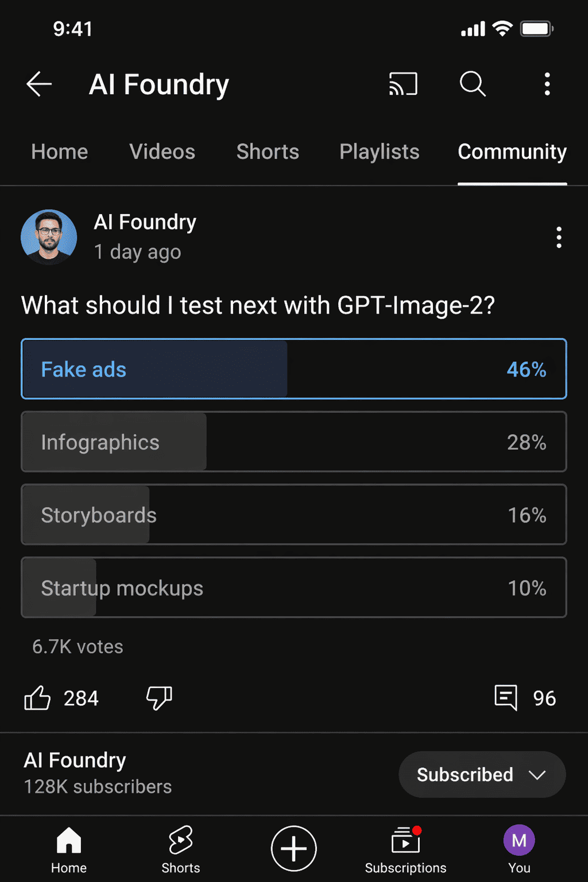Choose Startup mockups in the poll
This screenshot has height=882, width=588.
point(293,587)
